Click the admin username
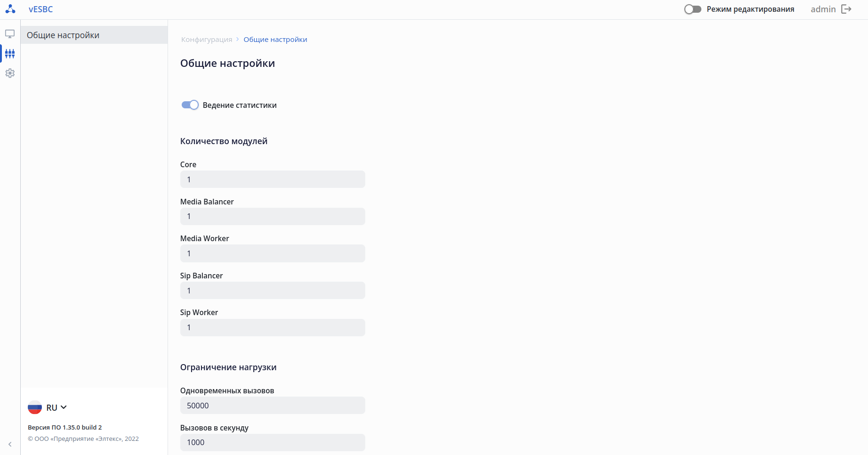The width and height of the screenshot is (868, 455). tap(823, 9)
